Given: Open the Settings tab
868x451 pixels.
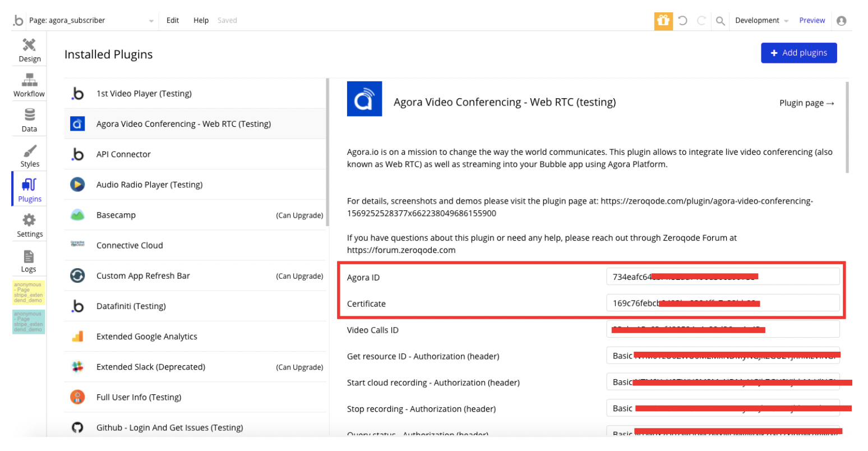Looking at the screenshot, I should click(x=30, y=226).
